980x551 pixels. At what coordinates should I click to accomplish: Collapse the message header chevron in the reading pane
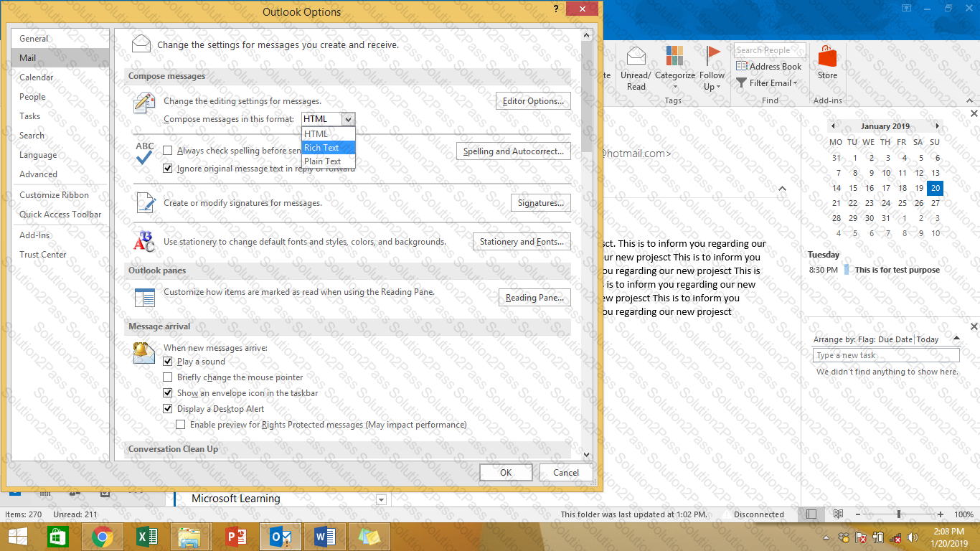[782, 189]
